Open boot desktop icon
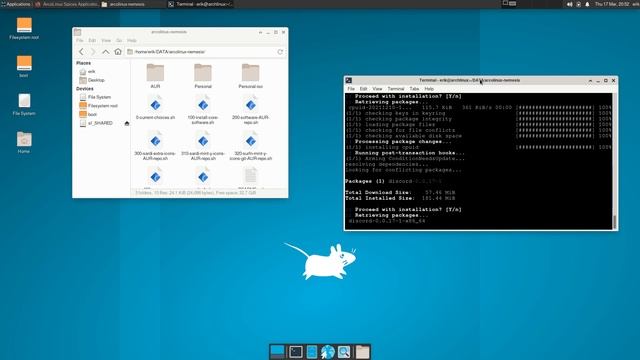 24,66
